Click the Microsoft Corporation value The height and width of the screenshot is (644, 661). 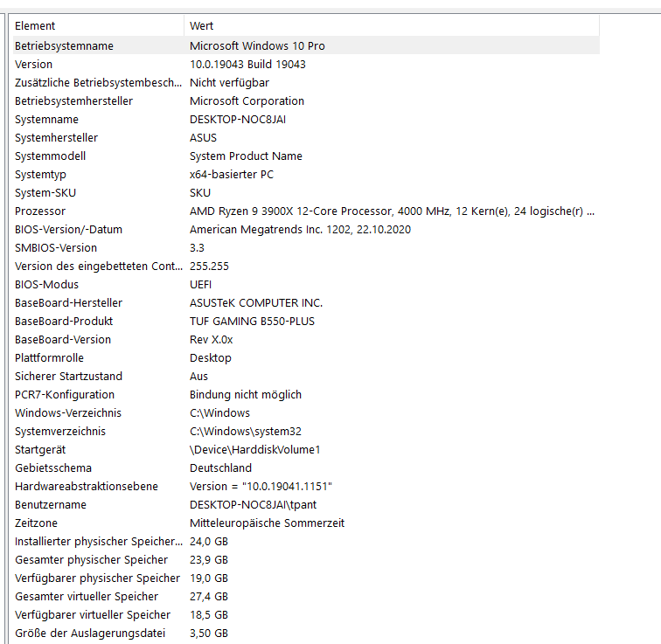pos(247,100)
